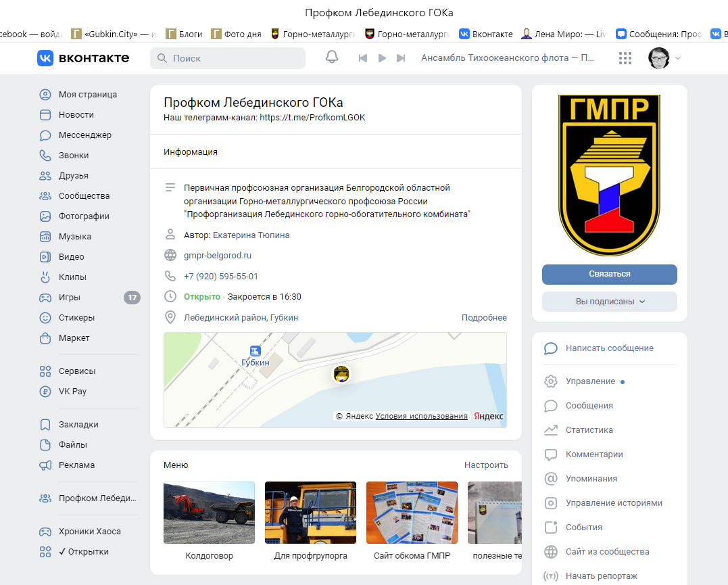Click the Фотографии photos icon
The width and height of the screenshot is (728, 585).
click(45, 216)
